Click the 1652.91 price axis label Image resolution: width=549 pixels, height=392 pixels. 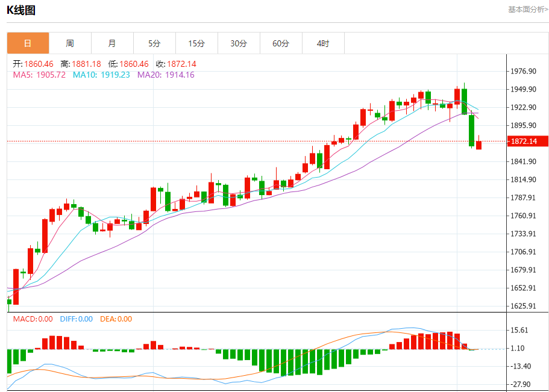click(524, 288)
